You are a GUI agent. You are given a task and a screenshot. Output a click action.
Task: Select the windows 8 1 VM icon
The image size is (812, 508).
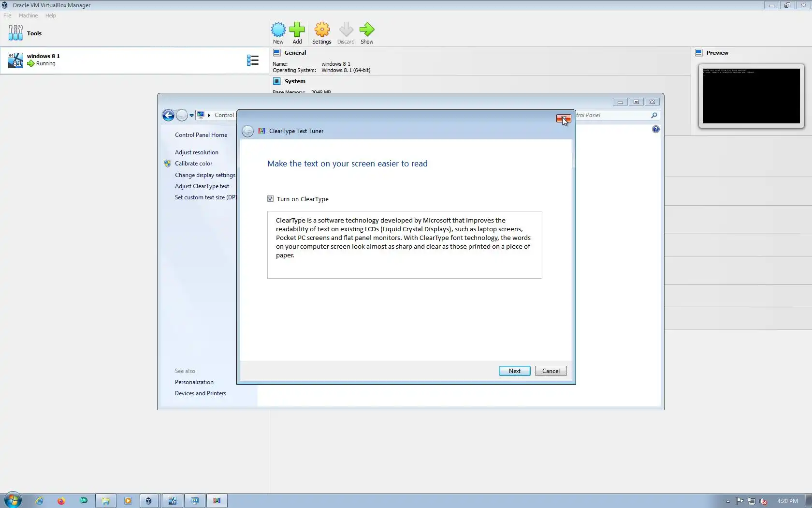[x=15, y=60]
